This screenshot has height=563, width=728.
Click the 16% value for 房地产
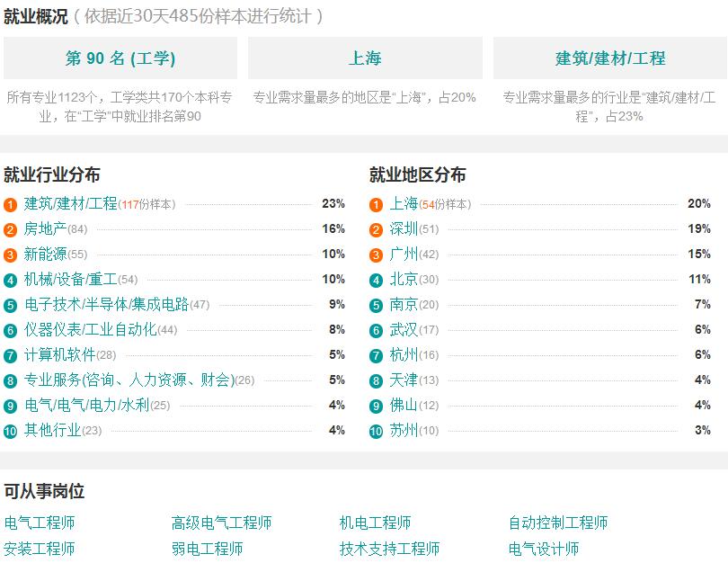pos(333,228)
